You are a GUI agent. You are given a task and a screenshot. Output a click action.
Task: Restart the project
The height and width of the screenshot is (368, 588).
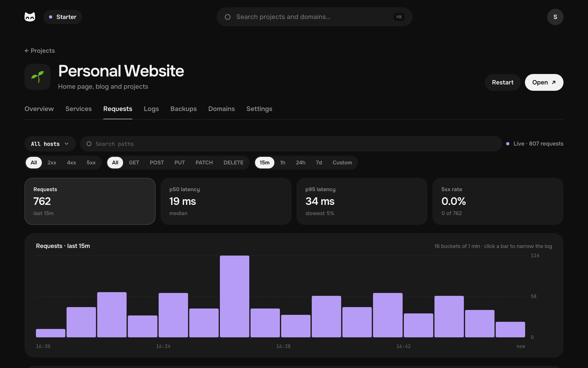pyautogui.click(x=502, y=82)
